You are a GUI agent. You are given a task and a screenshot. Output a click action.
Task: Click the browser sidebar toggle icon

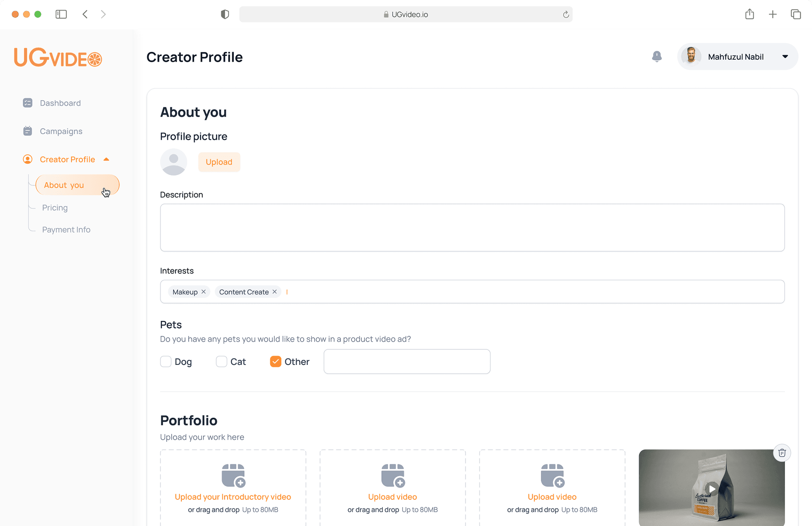[61, 14]
